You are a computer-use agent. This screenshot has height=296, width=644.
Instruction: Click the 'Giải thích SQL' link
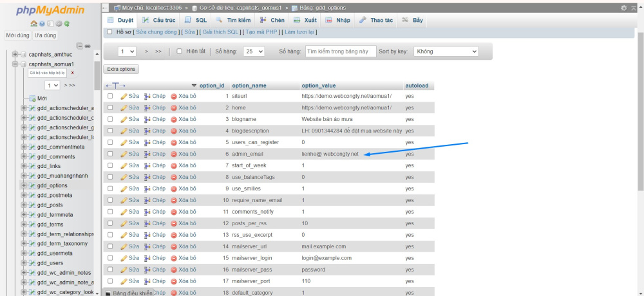[x=221, y=32]
